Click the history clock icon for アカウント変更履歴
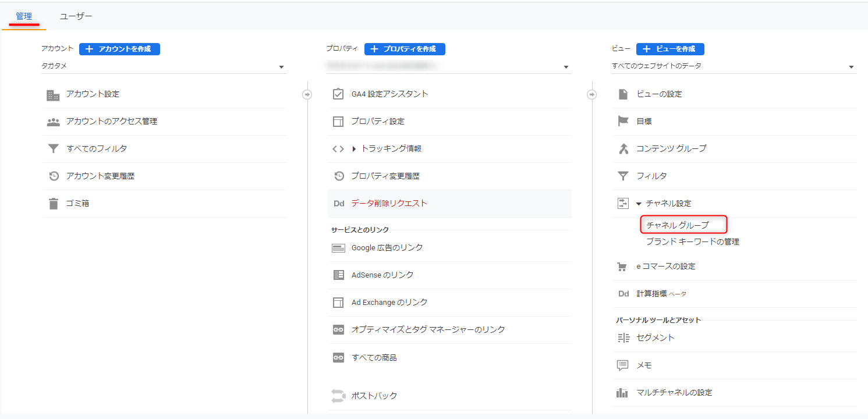Image resolution: width=868 pixels, height=419 pixels. click(53, 176)
